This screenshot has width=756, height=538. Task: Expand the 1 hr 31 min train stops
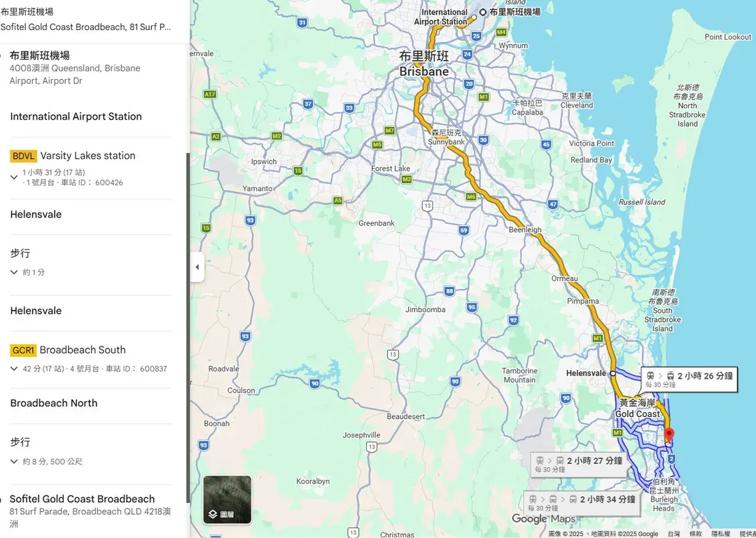pos(14,178)
